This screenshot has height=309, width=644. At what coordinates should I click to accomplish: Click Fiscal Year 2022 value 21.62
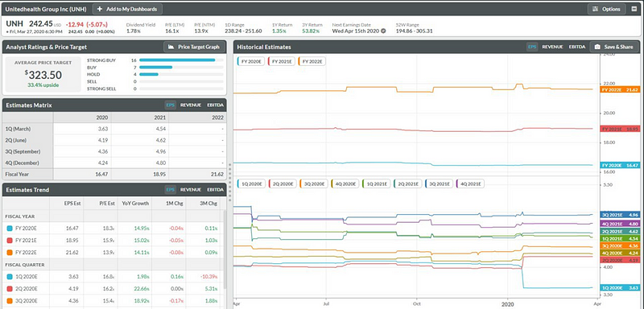tap(217, 175)
